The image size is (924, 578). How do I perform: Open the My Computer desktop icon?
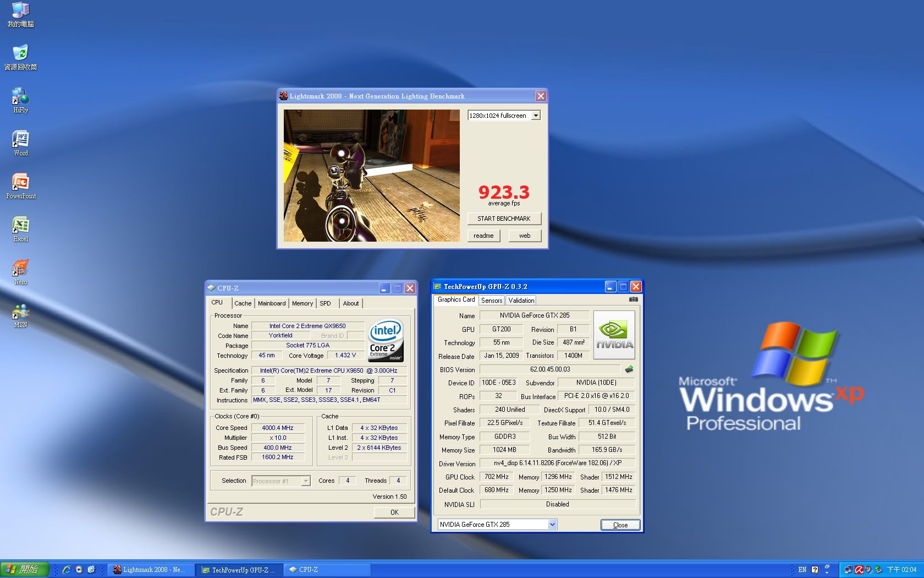click(x=20, y=14)
